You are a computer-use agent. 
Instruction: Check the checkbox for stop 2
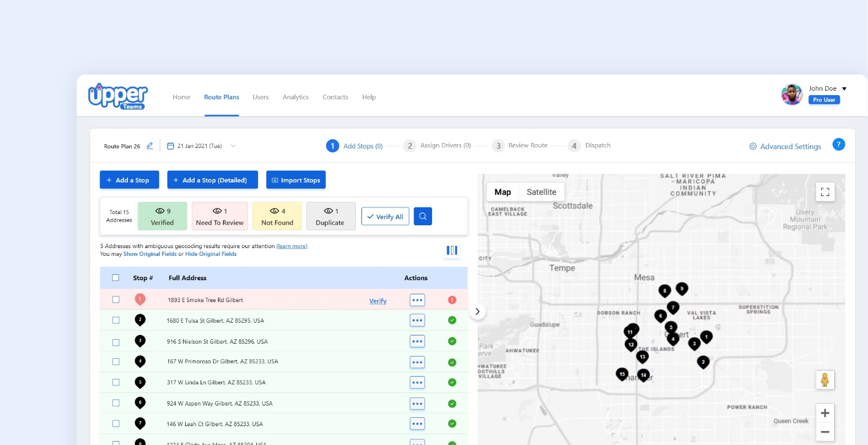click(116, 320)
